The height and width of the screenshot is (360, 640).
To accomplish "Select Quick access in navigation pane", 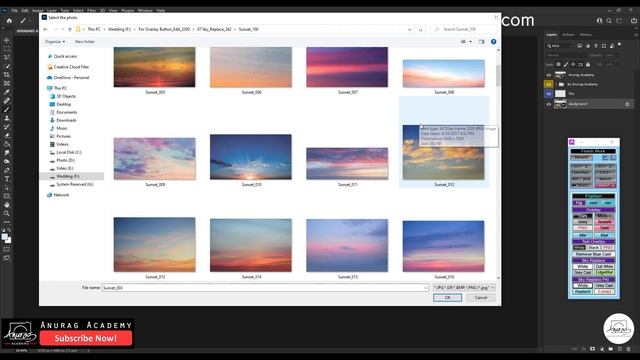I will pos(65,56).
